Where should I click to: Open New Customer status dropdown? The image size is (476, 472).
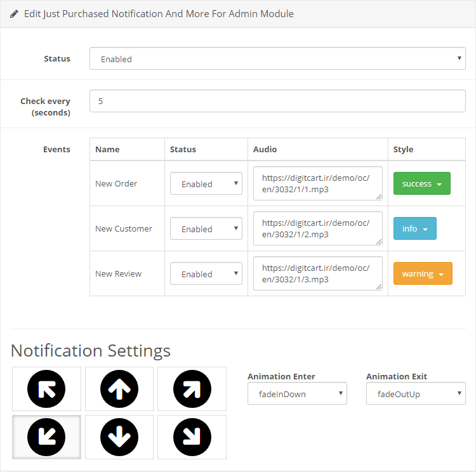[x=206, y=228]
